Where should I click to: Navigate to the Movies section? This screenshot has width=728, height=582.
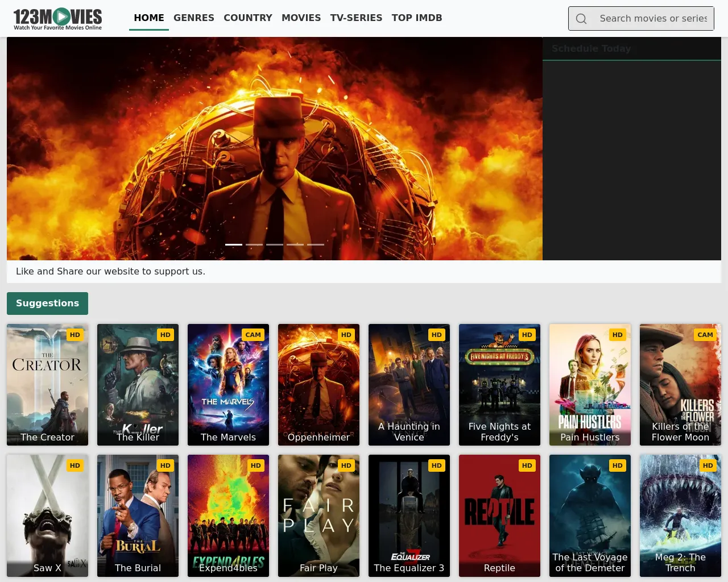(301, 18)
